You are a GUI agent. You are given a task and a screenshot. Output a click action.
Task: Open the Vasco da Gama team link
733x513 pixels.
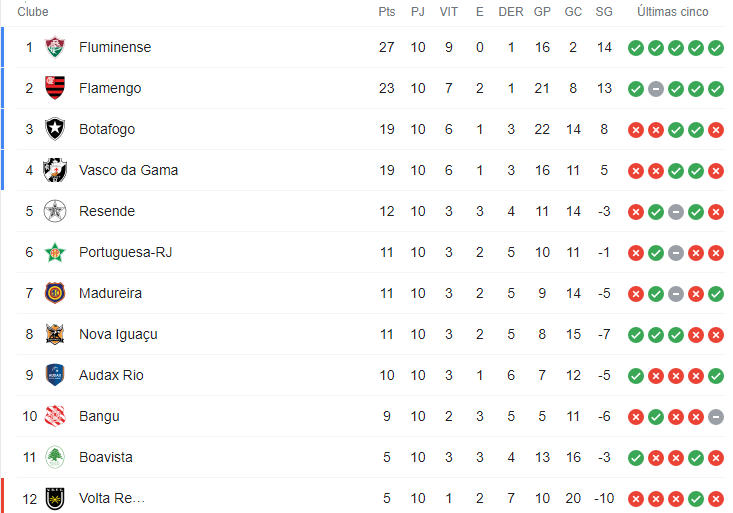click(129, 170)
